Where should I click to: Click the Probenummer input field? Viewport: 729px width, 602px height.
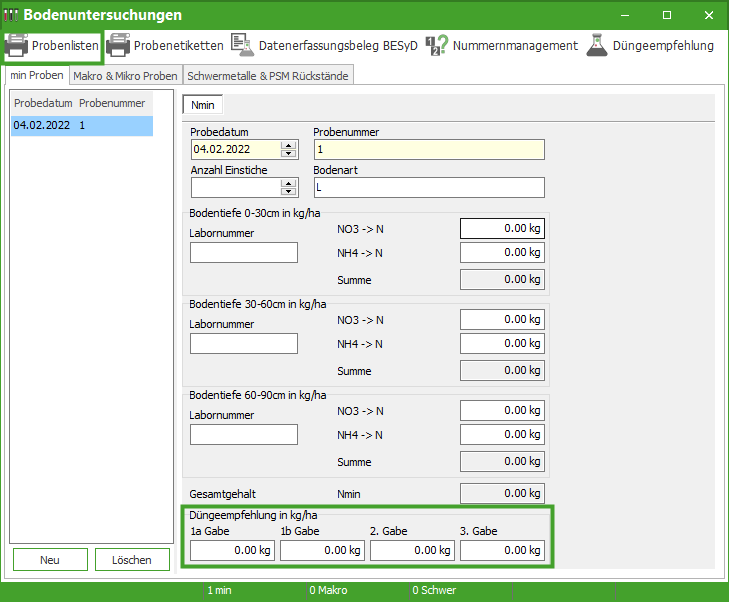428,150
